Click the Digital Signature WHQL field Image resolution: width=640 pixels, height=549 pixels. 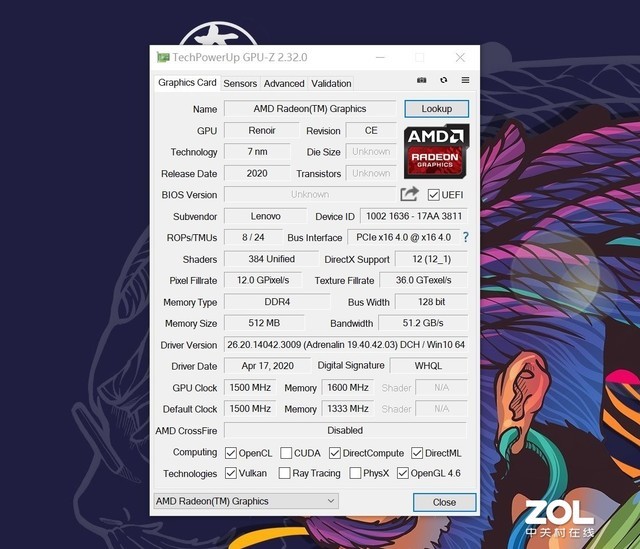(x=429, y=366)
